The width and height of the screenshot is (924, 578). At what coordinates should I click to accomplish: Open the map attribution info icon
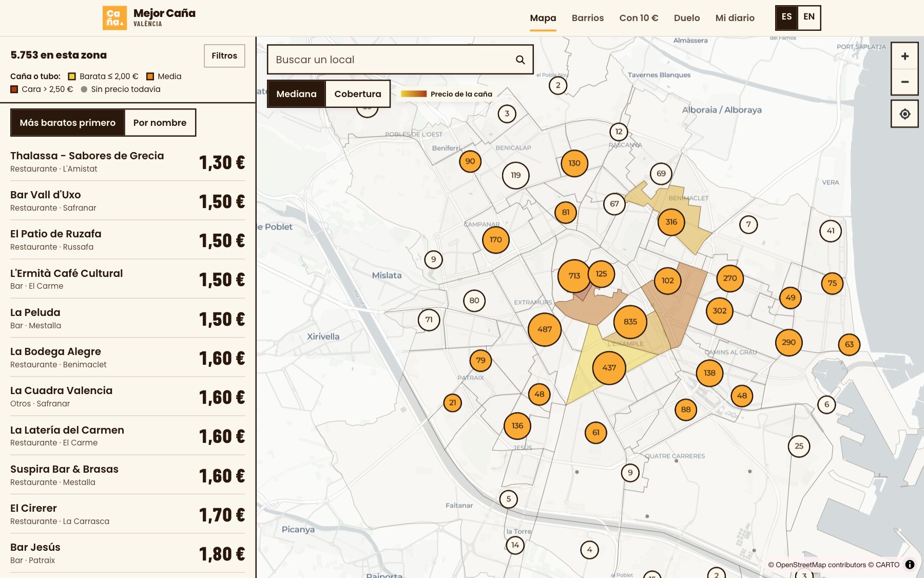(910, 565)
